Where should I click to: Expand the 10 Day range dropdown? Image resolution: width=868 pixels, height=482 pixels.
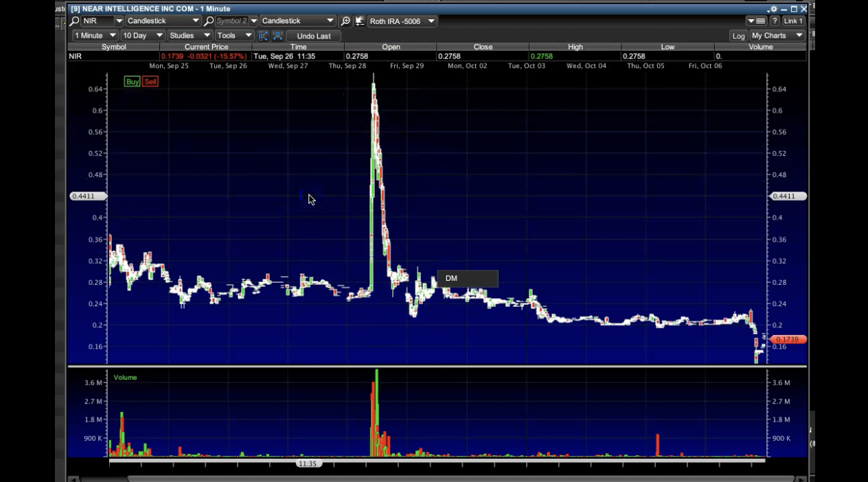pyautogui.click(x=142, y=36)
